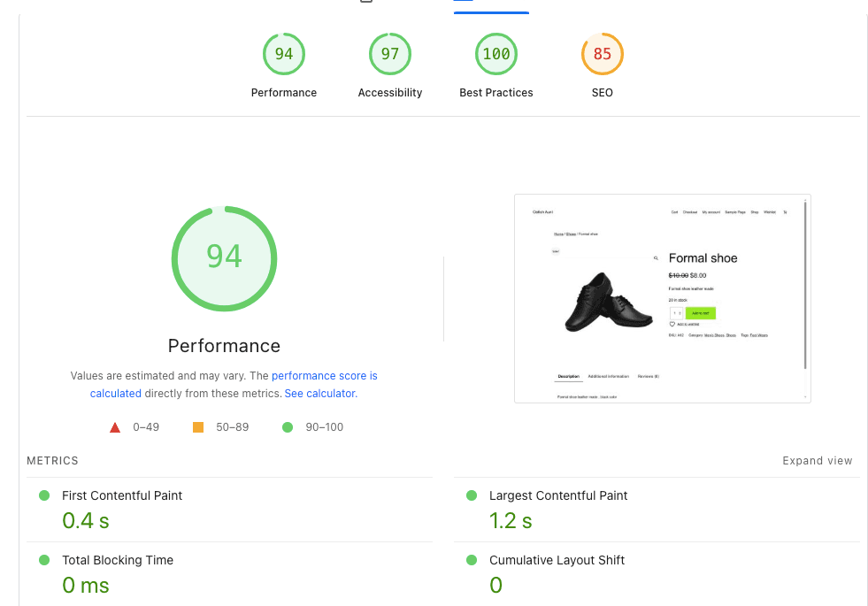
Task: Click the heart wishlist icon in the preview
Action: pyautogui.click(x=672, y=325)
